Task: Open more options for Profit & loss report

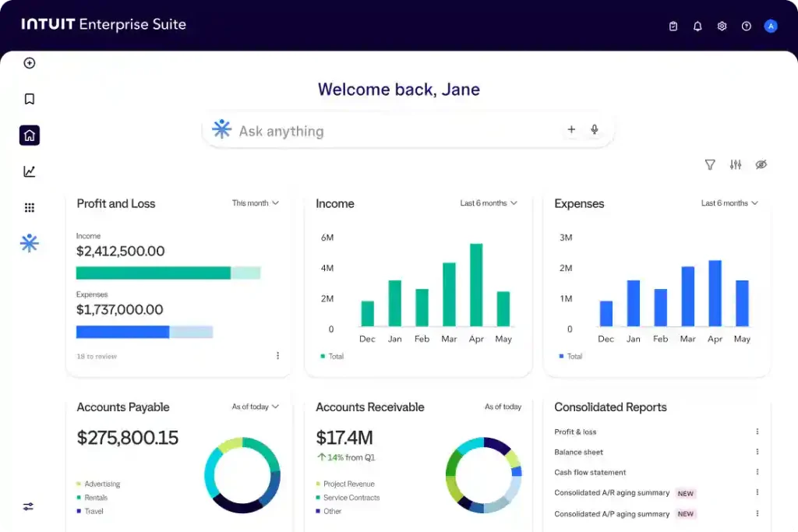Action: click(757, 432)
